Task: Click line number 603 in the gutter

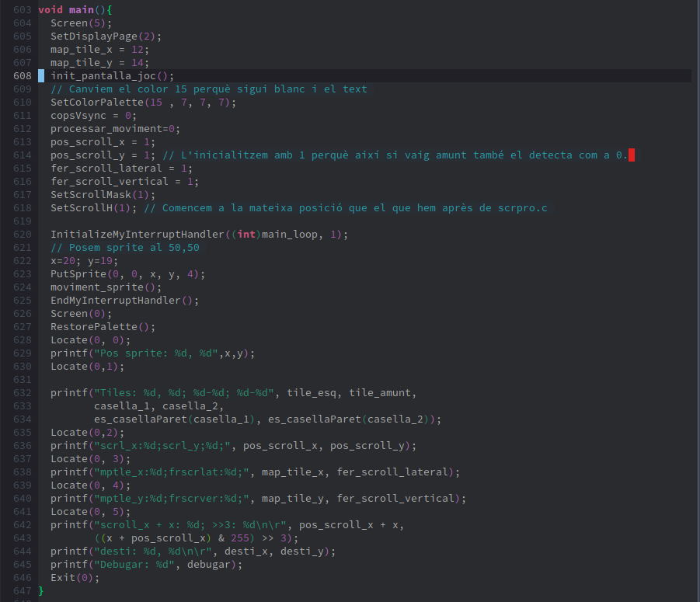Action: tap(23, 10)
